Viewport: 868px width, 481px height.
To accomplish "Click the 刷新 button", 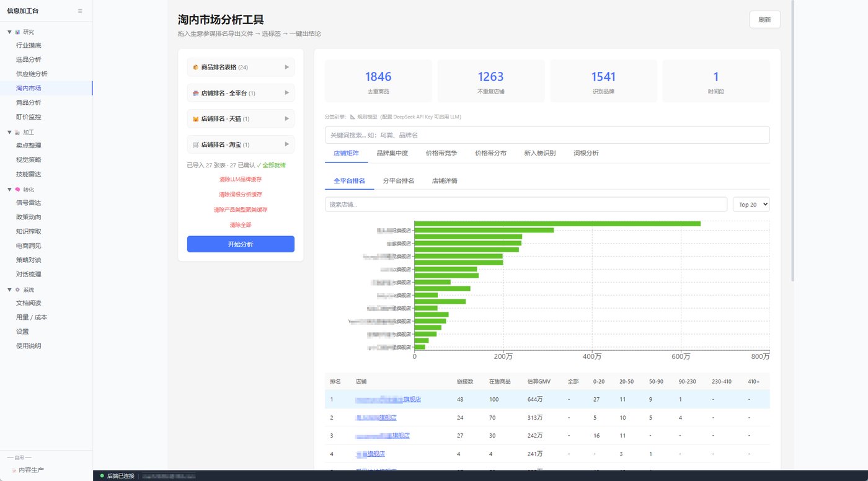I will pyautogui.click(x=764, y=19).
